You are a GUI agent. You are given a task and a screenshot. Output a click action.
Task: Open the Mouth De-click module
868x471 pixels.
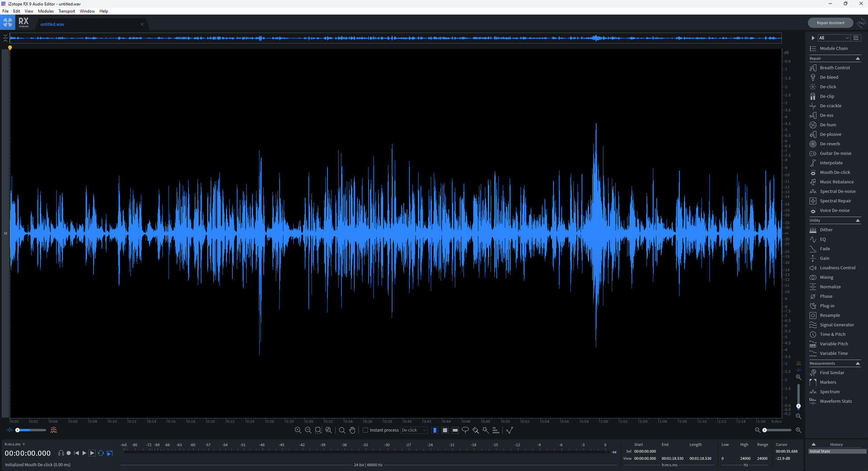coord(835,172)
